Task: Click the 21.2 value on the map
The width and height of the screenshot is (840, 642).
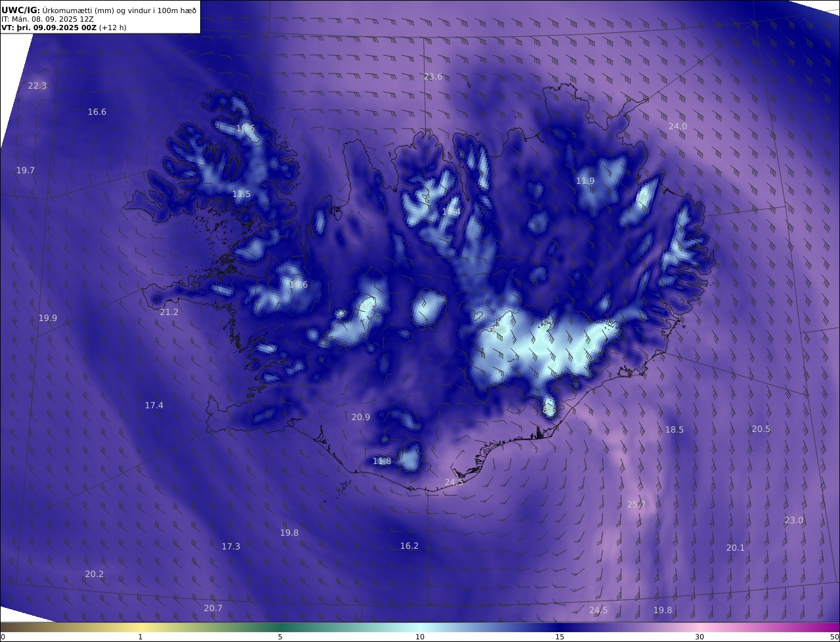Action: (x=169, y=312)
